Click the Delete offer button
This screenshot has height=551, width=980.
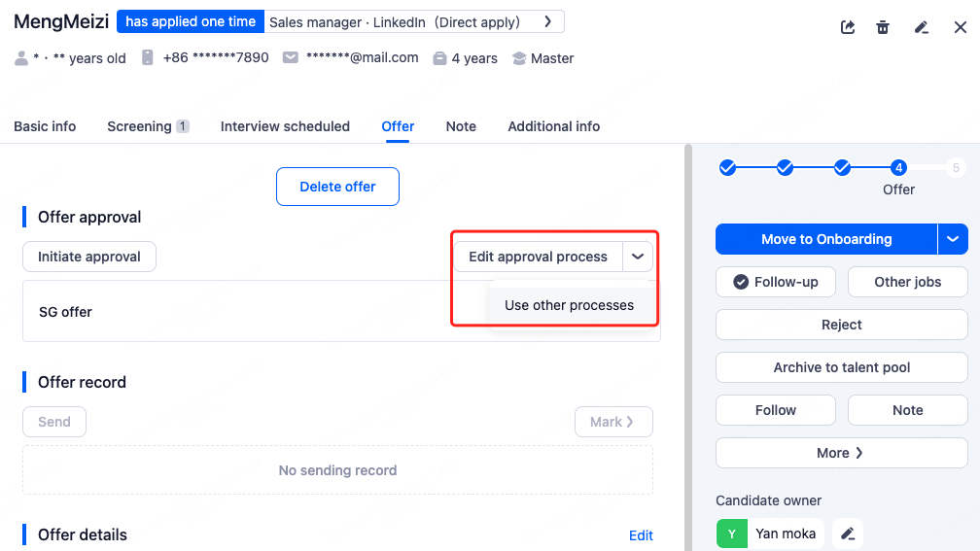[337, 187]
